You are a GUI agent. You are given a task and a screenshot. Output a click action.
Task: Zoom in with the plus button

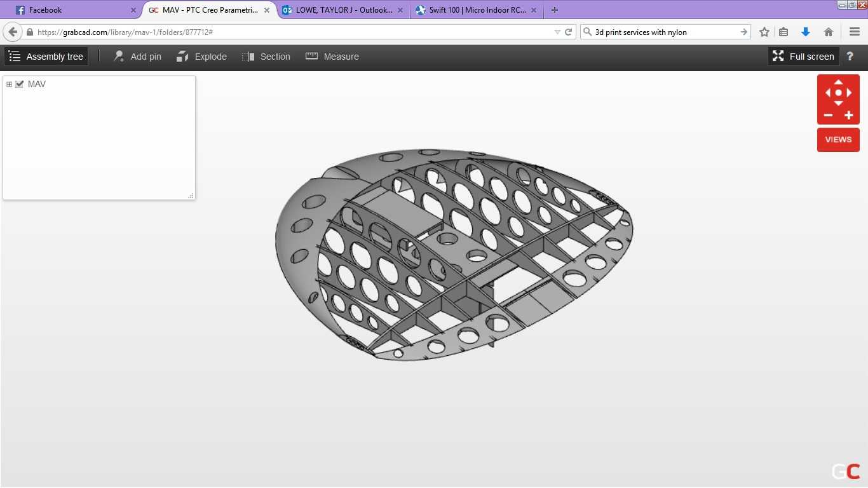tap(848, 115)
